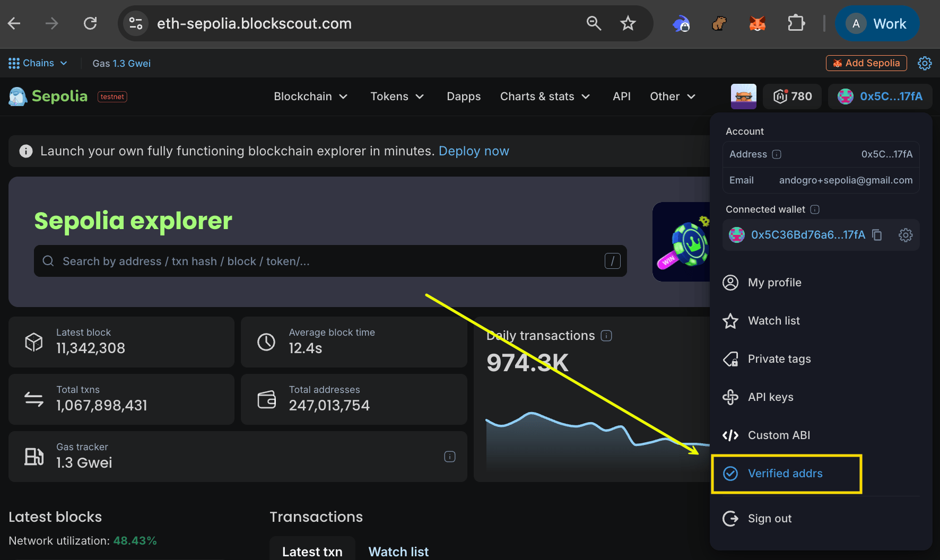Focus the address / txn hash search field
The width and height of the screenshot is (940, 560).
(330, 261)
